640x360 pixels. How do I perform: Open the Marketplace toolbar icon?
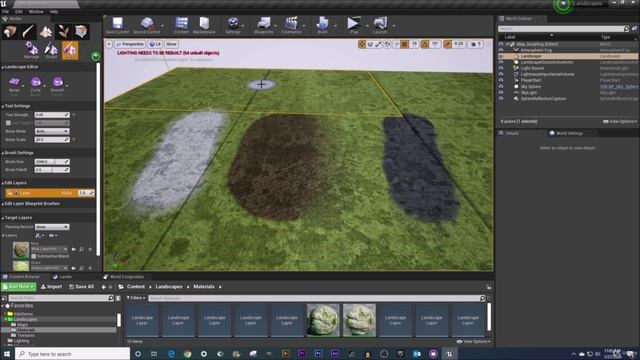coord(204,25)
